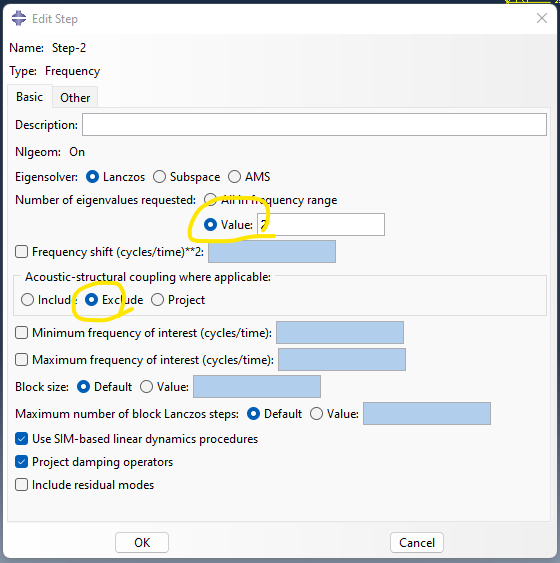The image size is (560, 563).
Task: Select the Subspace eigensolver option
Action: pos(159,177)
